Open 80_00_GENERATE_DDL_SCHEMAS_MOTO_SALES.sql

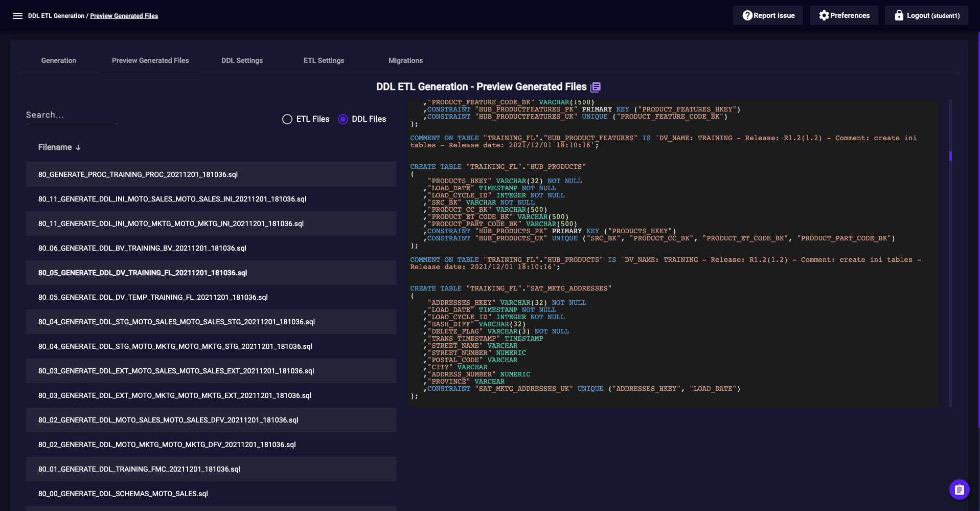tap(211, 494)
